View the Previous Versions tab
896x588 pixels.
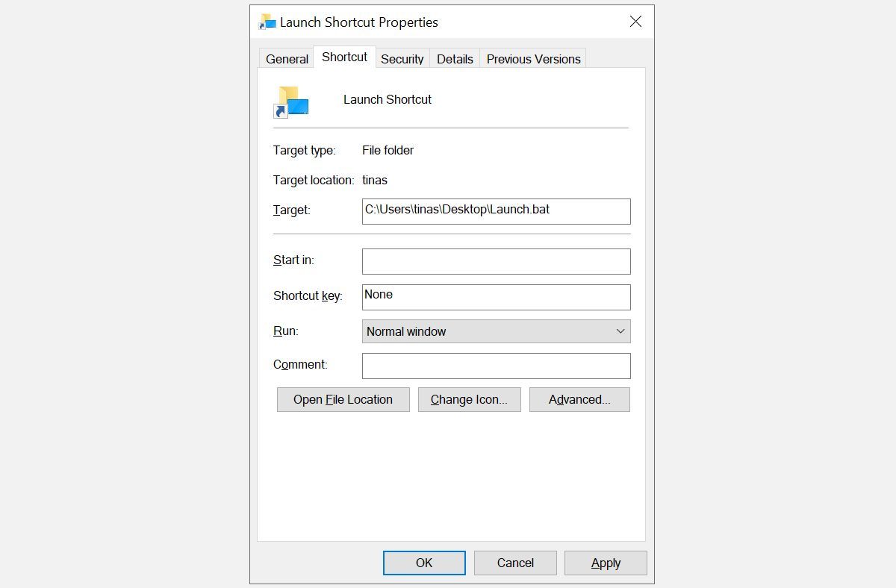point(532,58)
